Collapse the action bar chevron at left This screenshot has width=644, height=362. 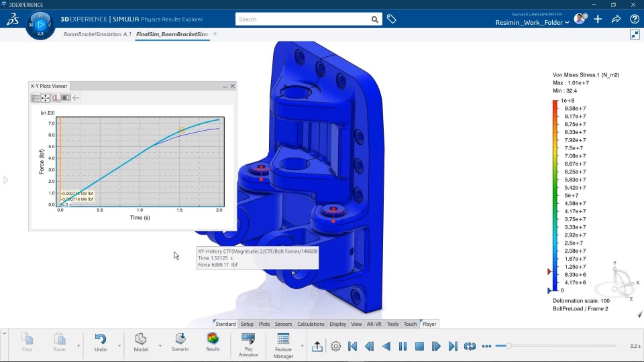pos(4,333)
